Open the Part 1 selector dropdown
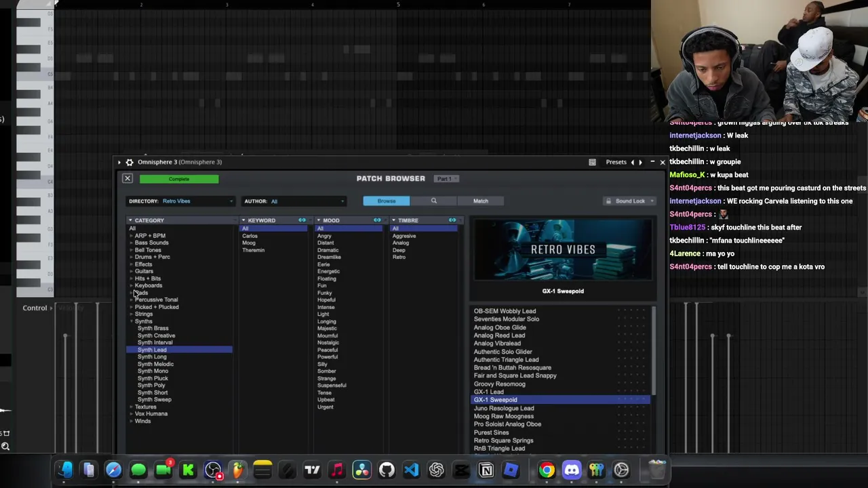The width and height of the screenshot is (868, 488). pos(446,179)
